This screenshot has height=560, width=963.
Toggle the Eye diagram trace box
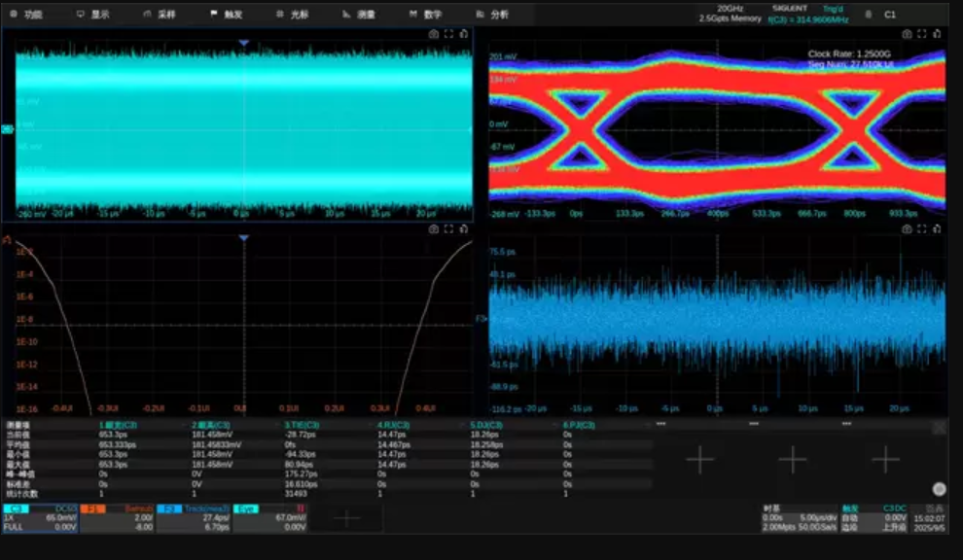(x=270, y=517)
